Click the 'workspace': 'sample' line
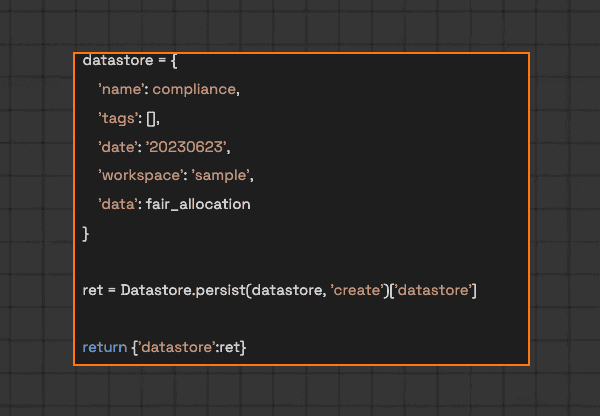The image size is (600, 416). [176, 176]
